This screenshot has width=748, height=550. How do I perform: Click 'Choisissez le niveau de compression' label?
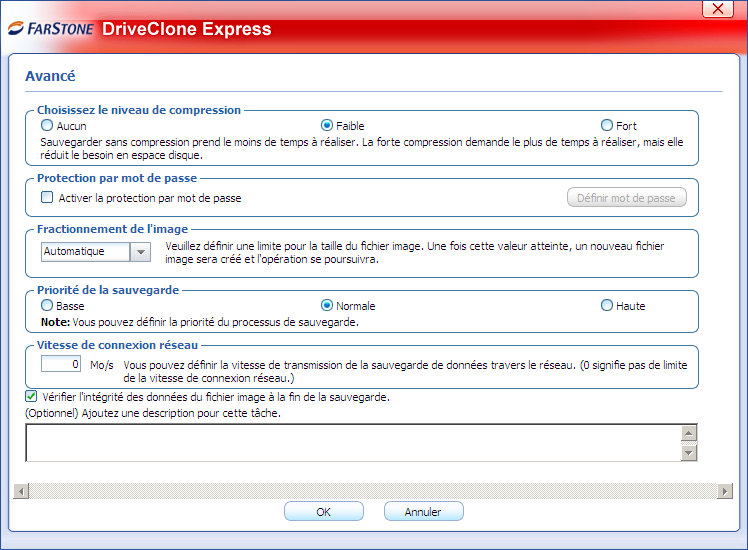click(139, 110)
